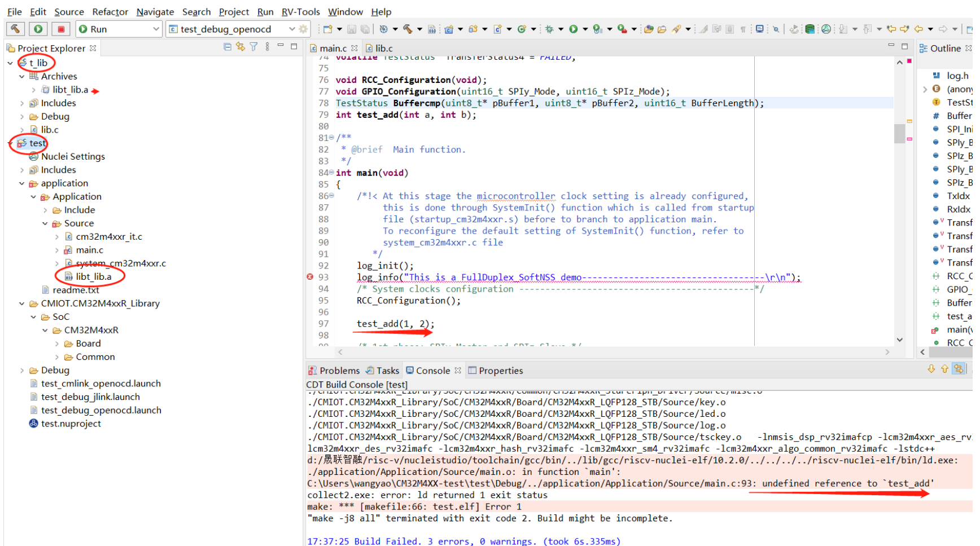Click the Next Annotation arrow in toolbar
The width and height of the screenshot is (980, 546).
(x=843, y=29)
